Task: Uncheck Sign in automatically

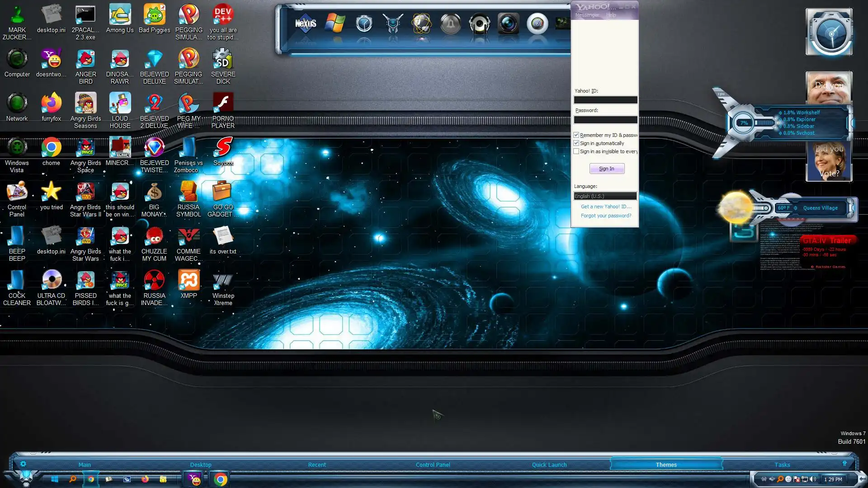Action: [576, 143]
